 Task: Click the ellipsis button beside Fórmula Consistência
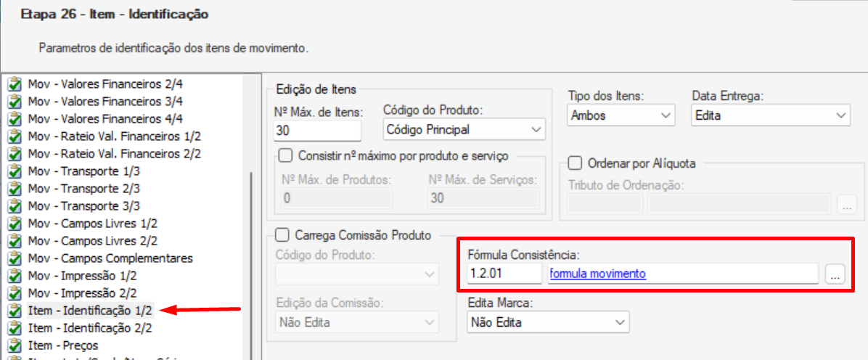tap(835, 274)
